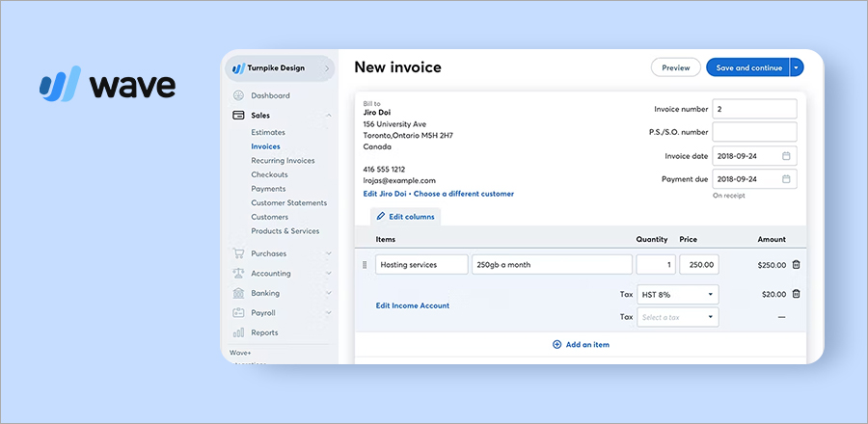Open Recurring Invoices in sidebar

(283, 161)
